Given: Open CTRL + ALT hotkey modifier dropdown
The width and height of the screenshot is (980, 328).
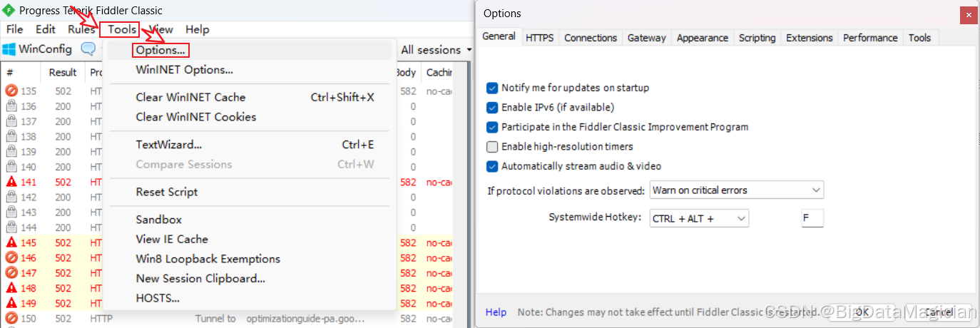Looking at the screenshot, I should [x=699, y=218].
